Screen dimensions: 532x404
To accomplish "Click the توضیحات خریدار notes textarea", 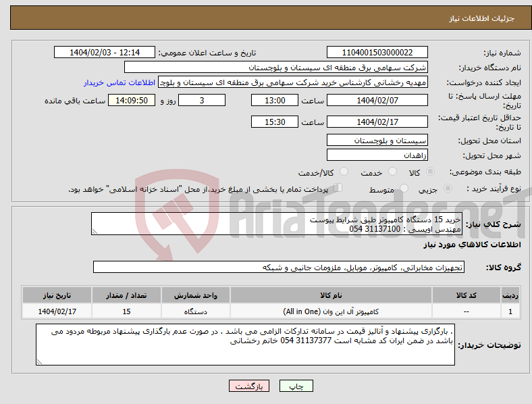I will pos(245,345).
